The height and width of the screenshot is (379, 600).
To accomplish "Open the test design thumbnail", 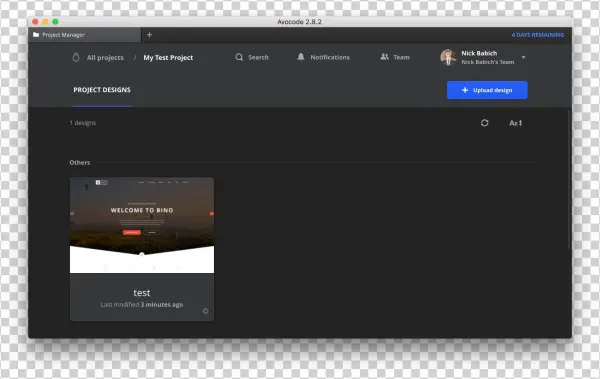I will (x=142, y=225).
